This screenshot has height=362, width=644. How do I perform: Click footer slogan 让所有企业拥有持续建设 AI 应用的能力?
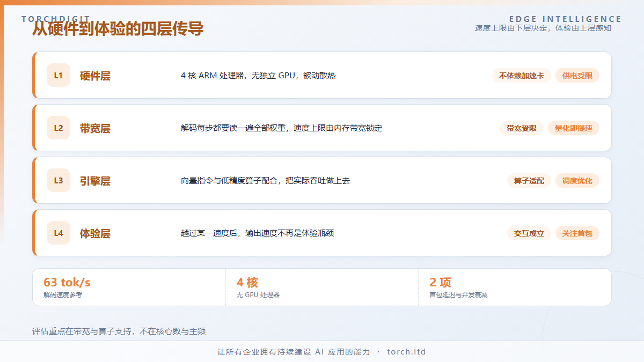pos(294,352)
